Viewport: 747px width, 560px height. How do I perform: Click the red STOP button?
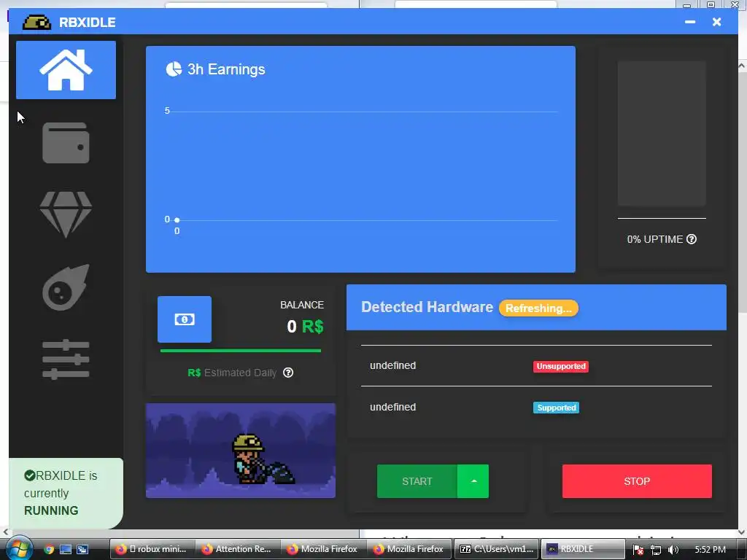point(637,481)
